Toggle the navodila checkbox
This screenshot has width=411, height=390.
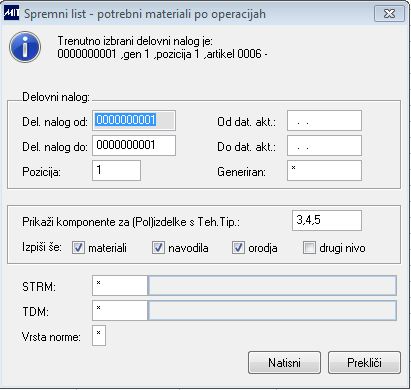pos(158,248)
